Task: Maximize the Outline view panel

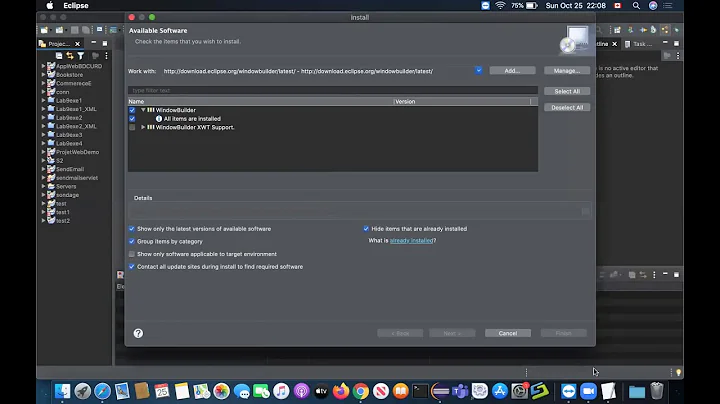Action: coord(676,43)
